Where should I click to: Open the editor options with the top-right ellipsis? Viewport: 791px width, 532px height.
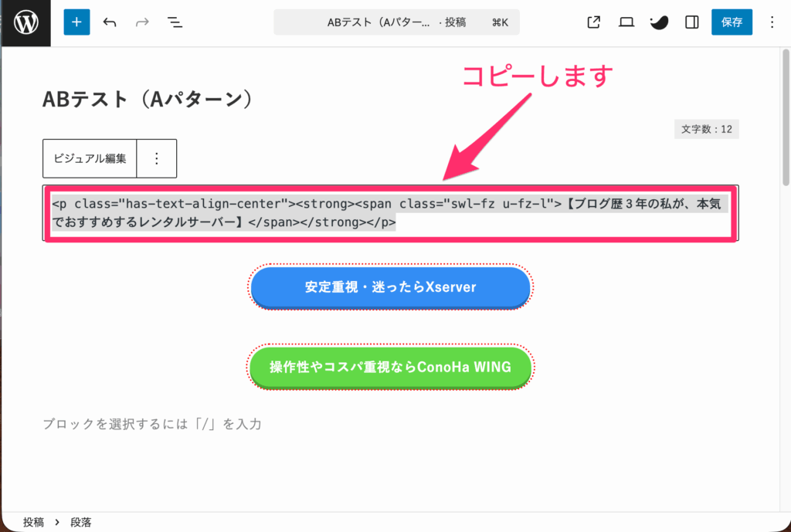click(771, 22)
